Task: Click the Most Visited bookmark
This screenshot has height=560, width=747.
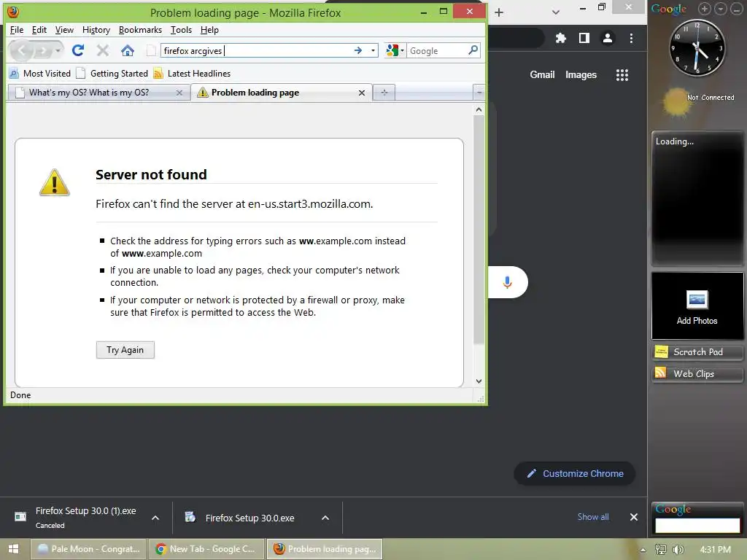Action: coord(40,74)
